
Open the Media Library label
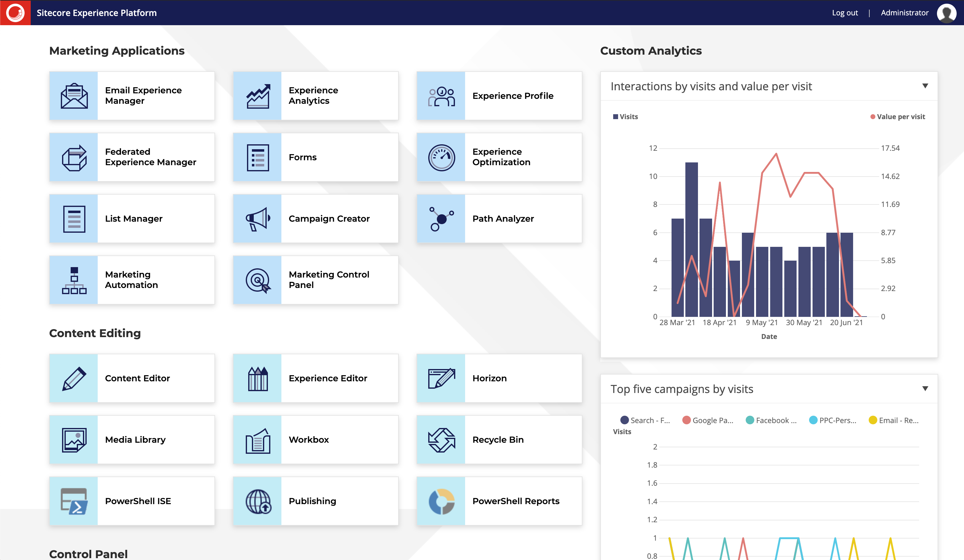[x=135, y=440]
